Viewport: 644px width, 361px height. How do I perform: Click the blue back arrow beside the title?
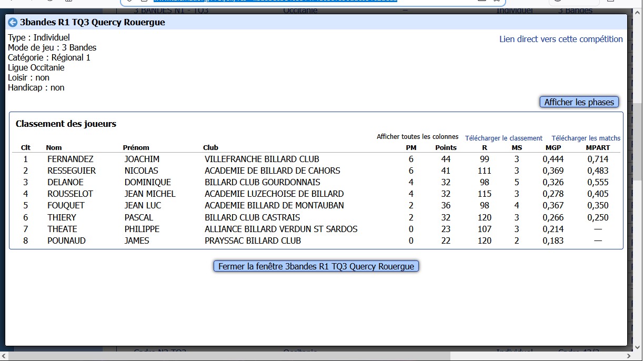(x=13, y=22)
